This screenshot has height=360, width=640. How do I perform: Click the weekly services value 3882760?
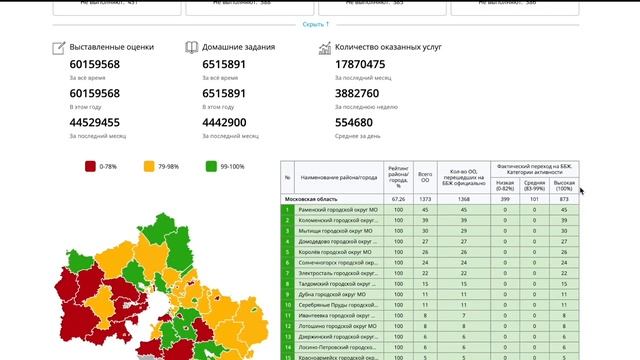(x=357, y=93)
